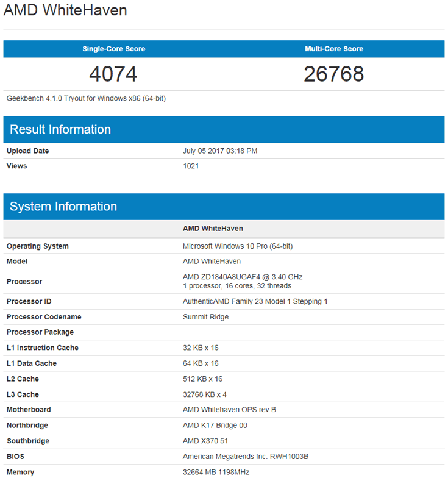Click the Motherboard label

click(x=29, y=410)
